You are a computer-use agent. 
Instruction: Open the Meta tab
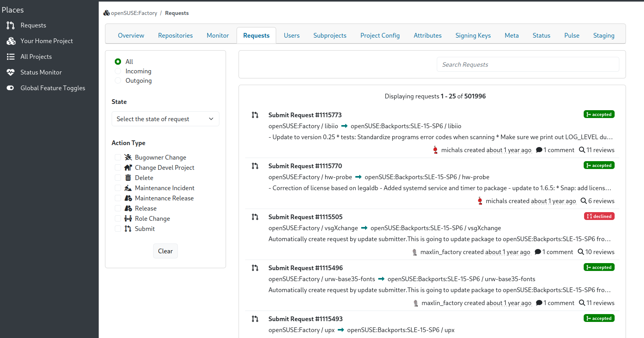(512, 35)
